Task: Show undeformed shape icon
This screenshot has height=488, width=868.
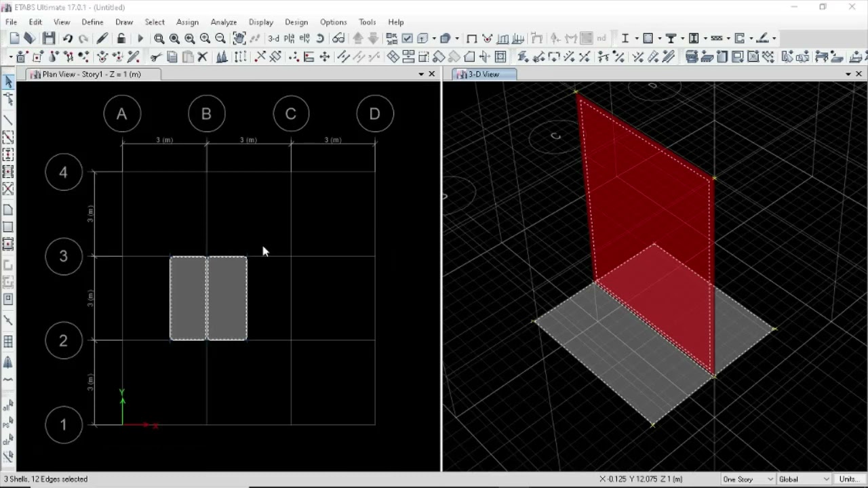Action: 471,39
